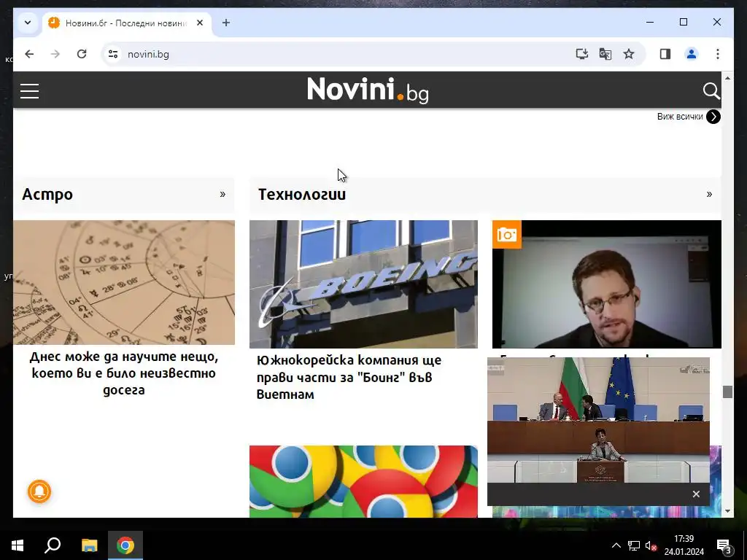The width and height of the screenshot is (747, 560).
Task: Click the network tray icon
Action: pyautogui.click(x=634, y=545)
